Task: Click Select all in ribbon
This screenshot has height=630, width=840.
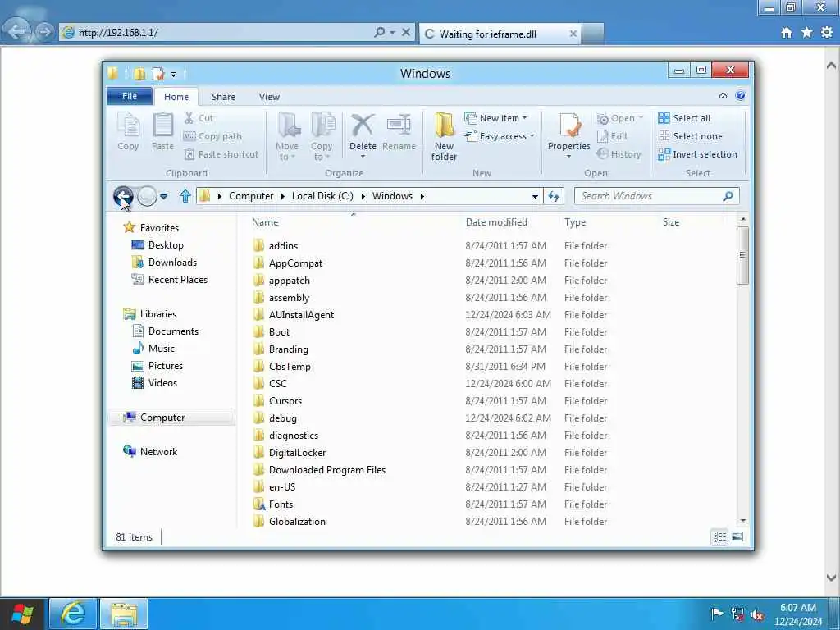Action: [x=684, y=118]
